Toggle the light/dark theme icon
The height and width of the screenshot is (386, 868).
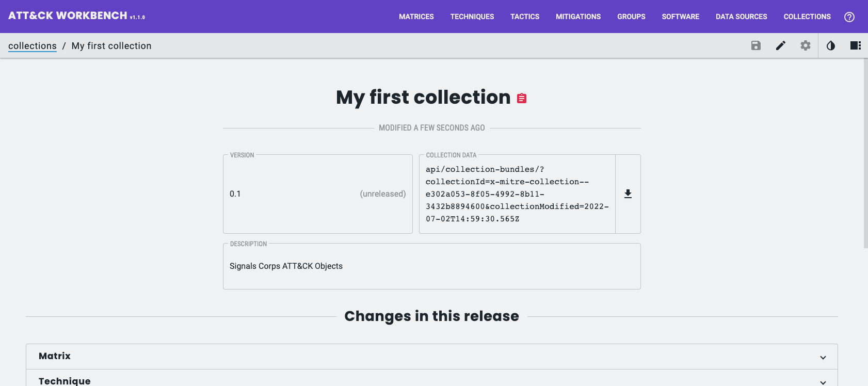tap(830, 45)
